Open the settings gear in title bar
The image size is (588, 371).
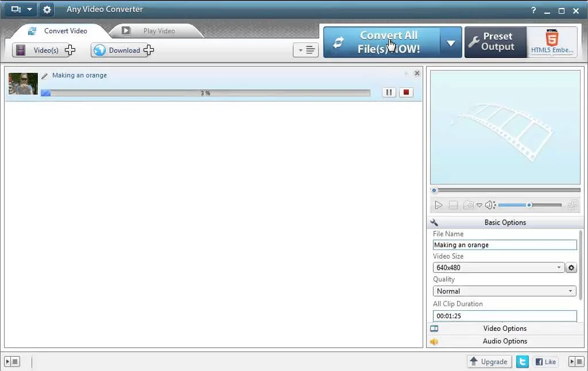pyautogui.click(x=47, y=9)
